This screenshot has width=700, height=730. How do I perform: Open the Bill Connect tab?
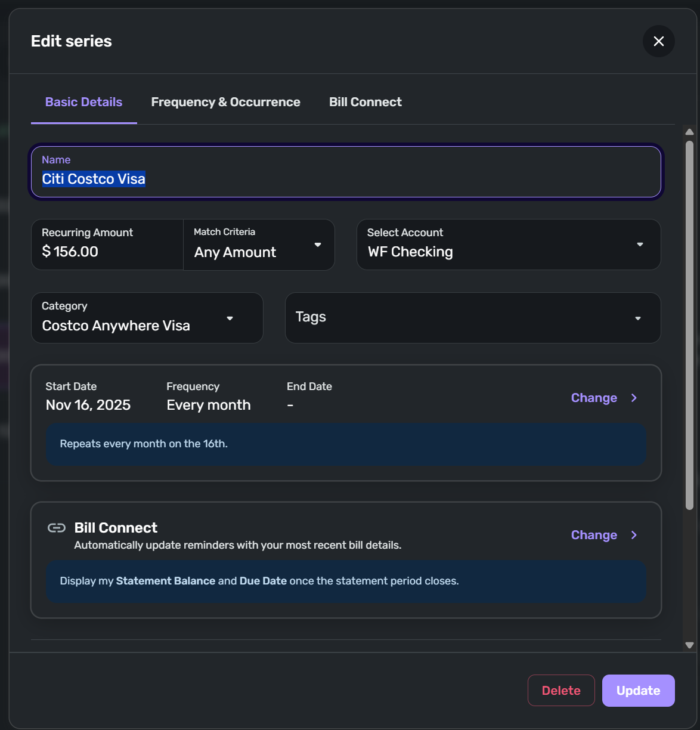[365, 102]
